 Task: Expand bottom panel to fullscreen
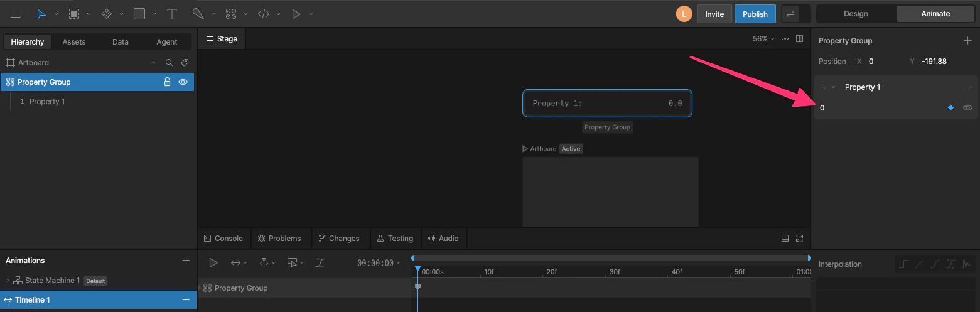click(x=799, y=239)
